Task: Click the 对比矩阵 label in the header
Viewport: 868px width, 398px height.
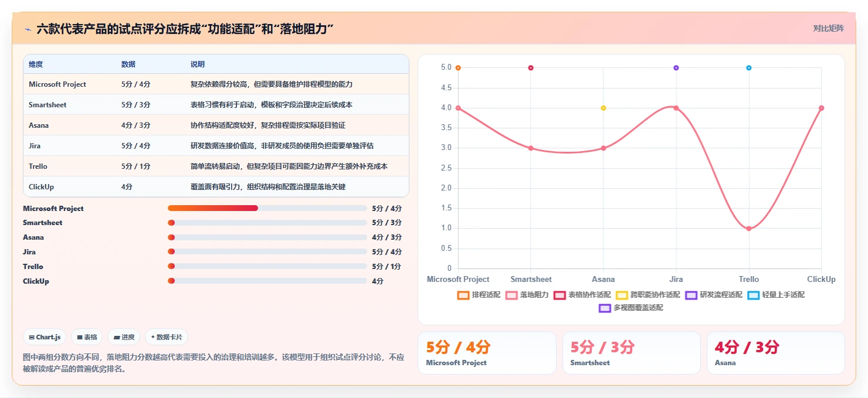Action: pyautogui.click(x=829, y=28)
